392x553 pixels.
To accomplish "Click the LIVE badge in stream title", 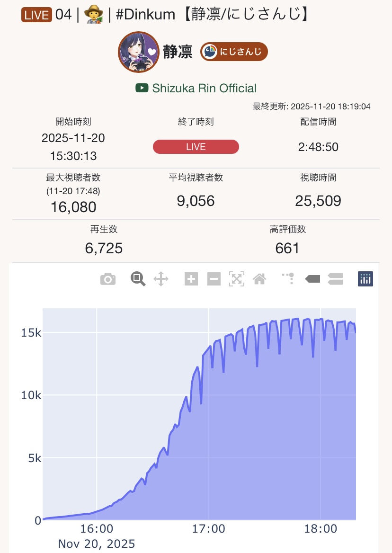I will click(36, 15).
